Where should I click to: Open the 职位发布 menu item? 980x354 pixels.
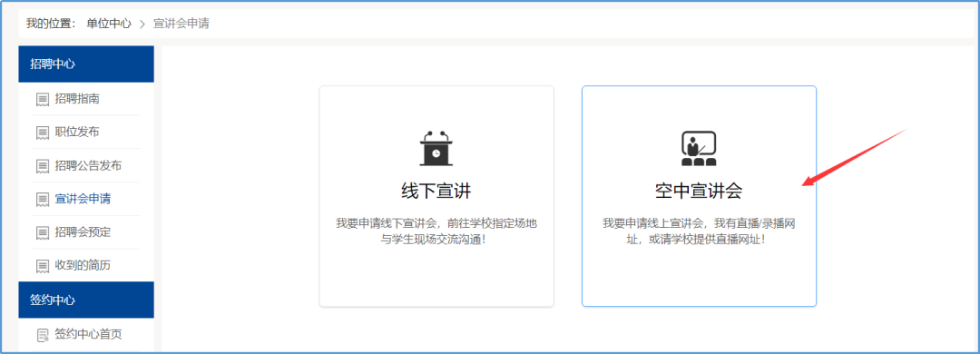(x=77, y=132)
